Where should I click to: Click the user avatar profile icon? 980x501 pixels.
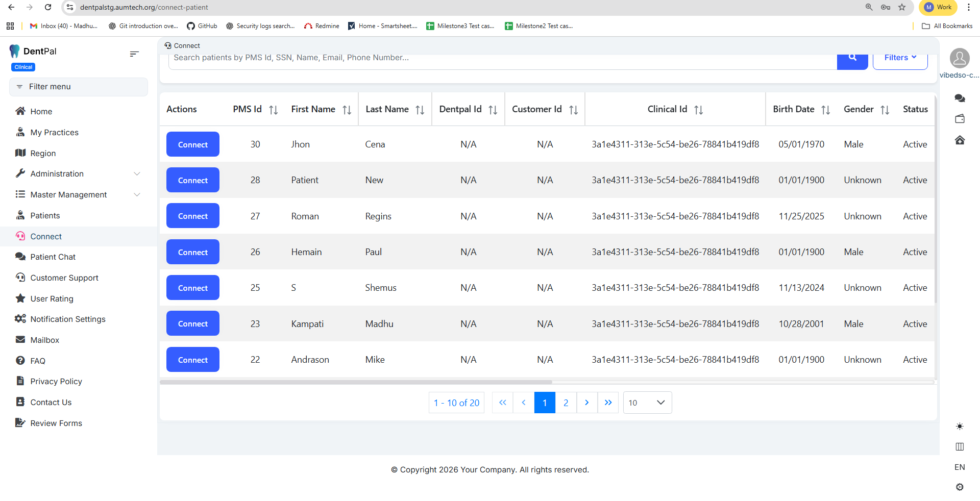point(960,58)
